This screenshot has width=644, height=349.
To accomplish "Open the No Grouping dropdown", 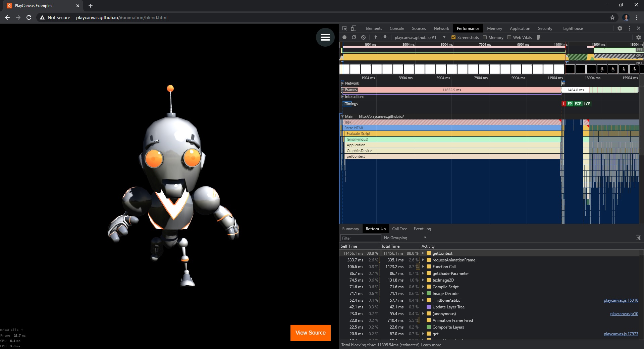I will point(405,238).
